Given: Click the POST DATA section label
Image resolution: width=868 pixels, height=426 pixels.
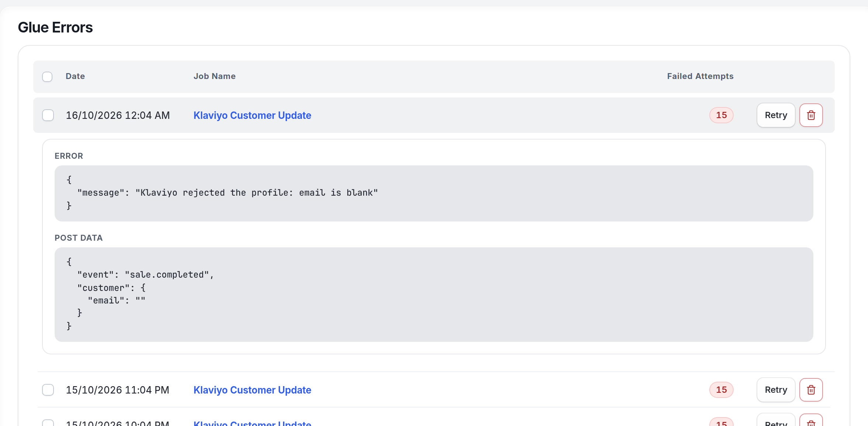Looking at the screenshot, I should [x=79, y=238].
